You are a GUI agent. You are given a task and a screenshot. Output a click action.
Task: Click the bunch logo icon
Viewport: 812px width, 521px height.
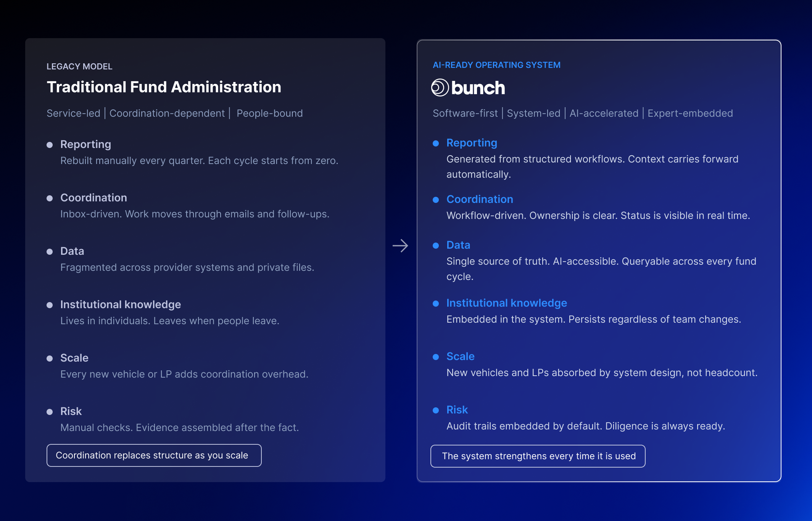coord(440,88)
